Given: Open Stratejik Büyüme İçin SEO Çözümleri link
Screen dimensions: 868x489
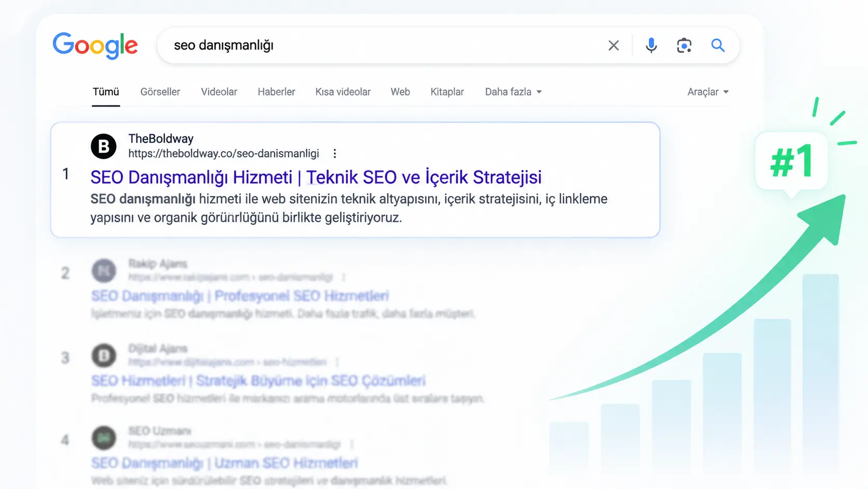Looking at the screenshot, I should pos(259,381).
